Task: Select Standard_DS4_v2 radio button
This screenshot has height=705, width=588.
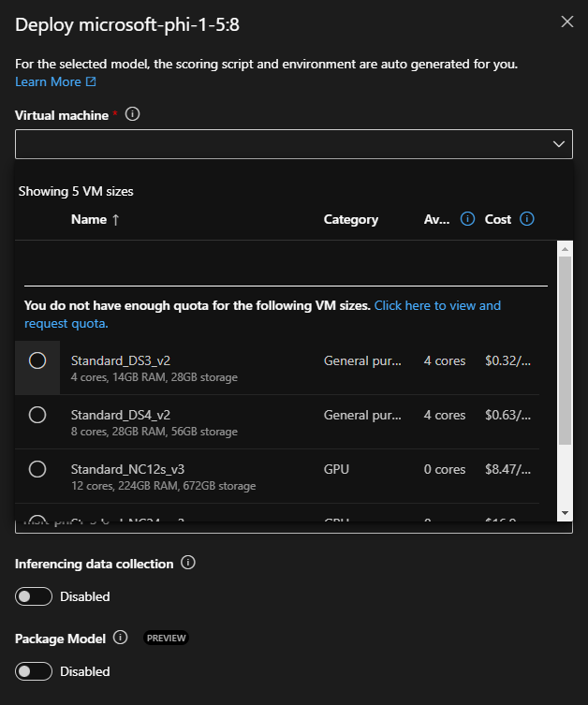Action: coord(37,415)
